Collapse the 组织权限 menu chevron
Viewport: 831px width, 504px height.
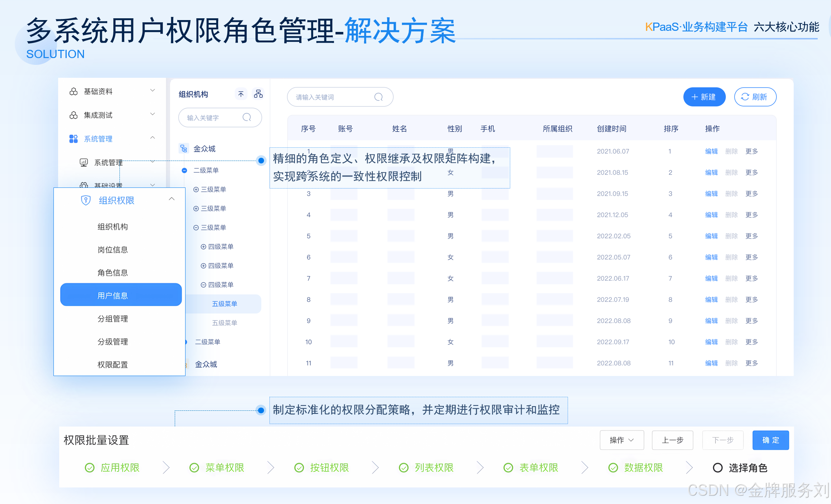172,199
